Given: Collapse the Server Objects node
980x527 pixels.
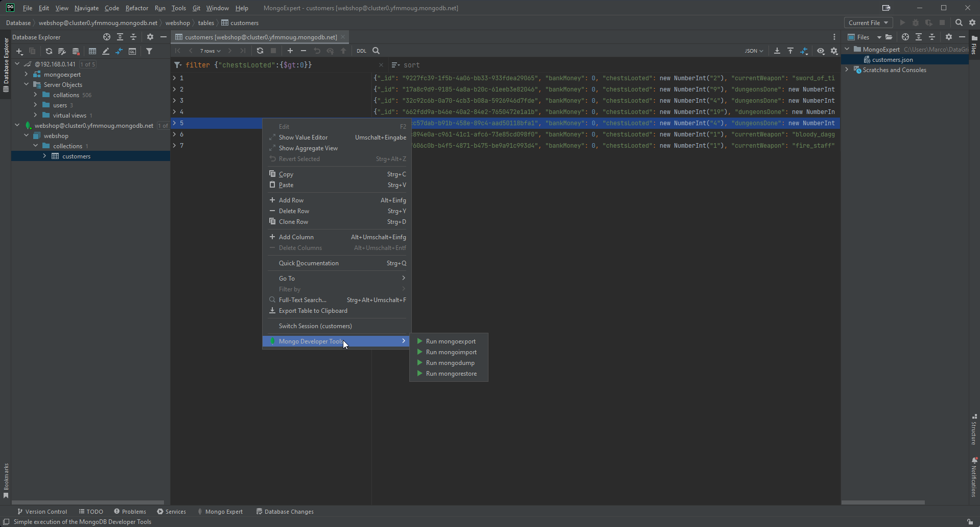Looking at the screenshot, I should [x=27, y=84].
